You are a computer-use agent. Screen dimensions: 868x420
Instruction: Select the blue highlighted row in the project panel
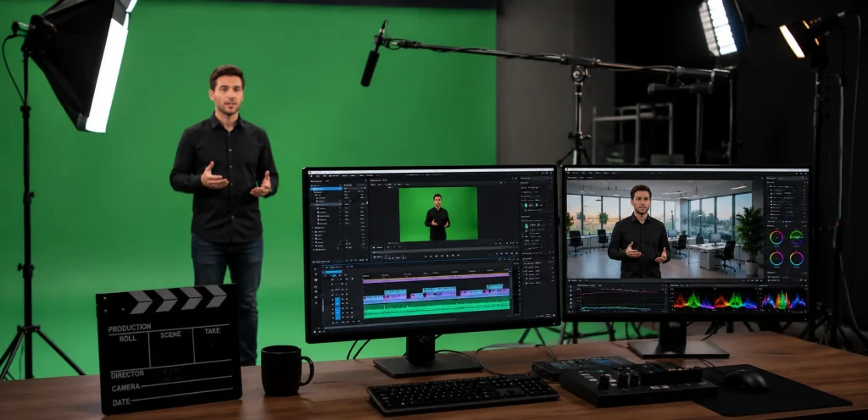(x=325, y=189)
